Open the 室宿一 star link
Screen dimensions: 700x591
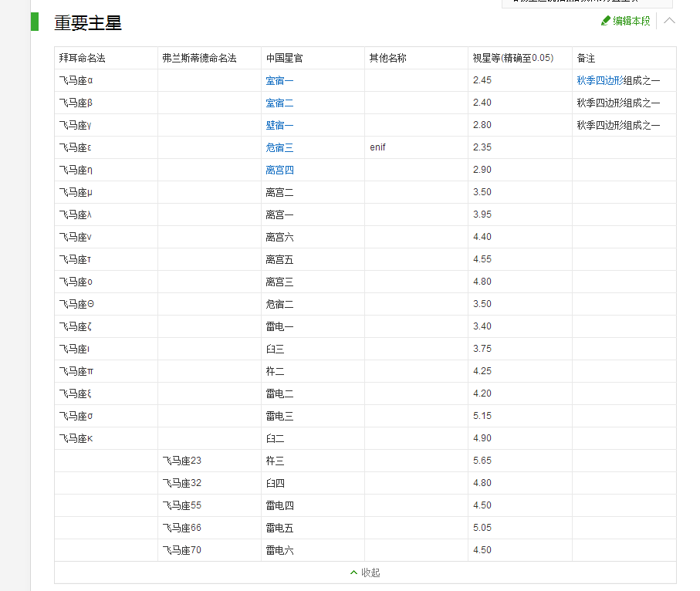pos(279,79)
